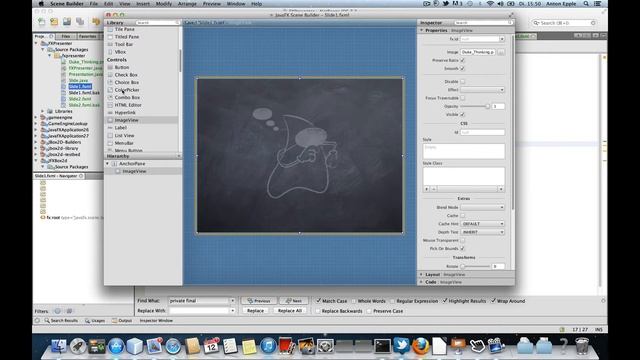Enable Cache checkbox in Extras

(x=462, y=216)
